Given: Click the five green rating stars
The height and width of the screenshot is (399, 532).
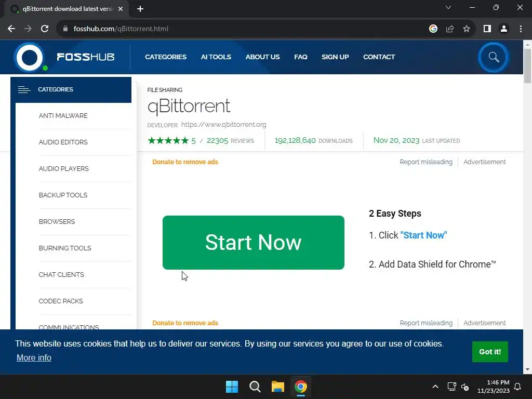Looking at the screenshot, I should click(x=168, y=140).
